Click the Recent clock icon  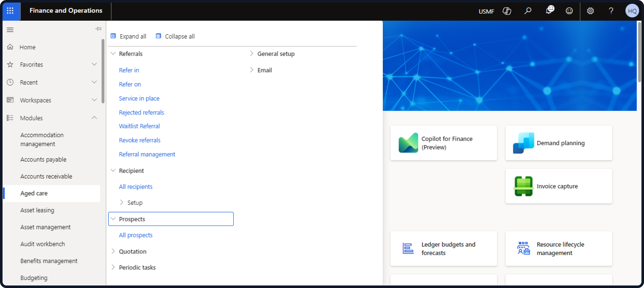(x=10, y=82)
